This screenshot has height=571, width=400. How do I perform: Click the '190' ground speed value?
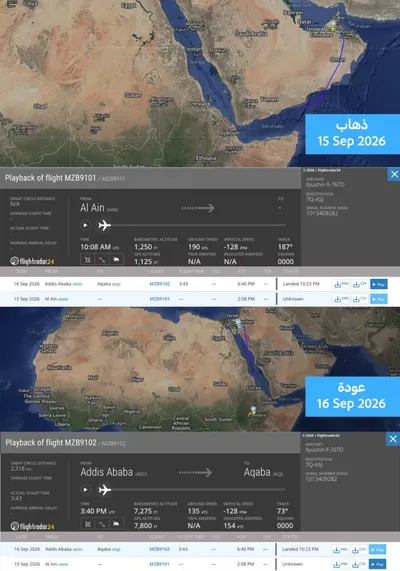[194, 247]
